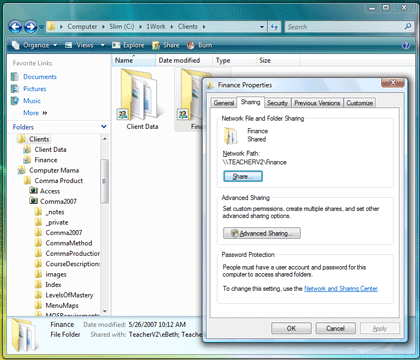The width and height of the screenshot is (420, 360).
Task: Click the Advanced Sharing... button
Action: tap(262, 233)
